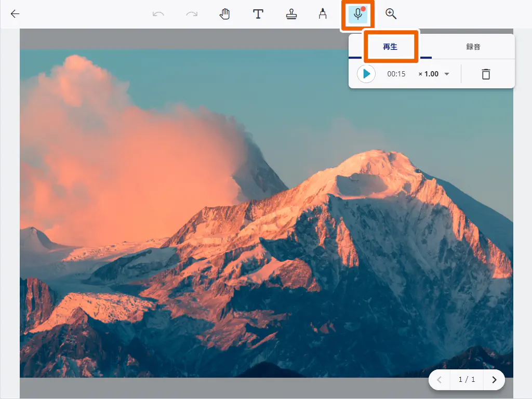Click the × 1.00 playback speed value
532x399 pixels.
tap(429, 74)
